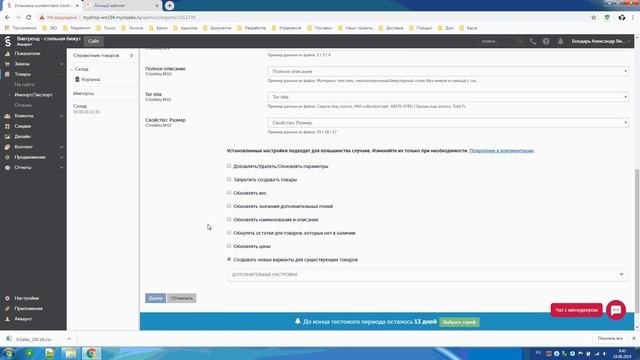The height and width of the screenshot is (360, 640).
Task: Toggle Обновлять вес checkbox
Action: [x=229, y=193]
